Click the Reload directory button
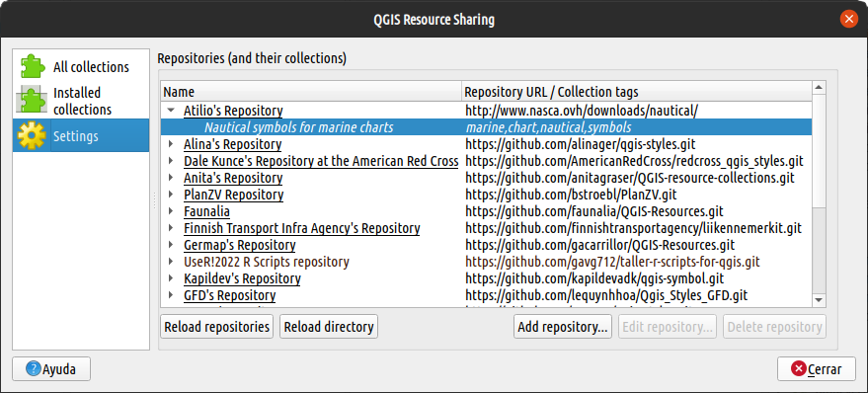868x393 pixels. tap(329, 327)
